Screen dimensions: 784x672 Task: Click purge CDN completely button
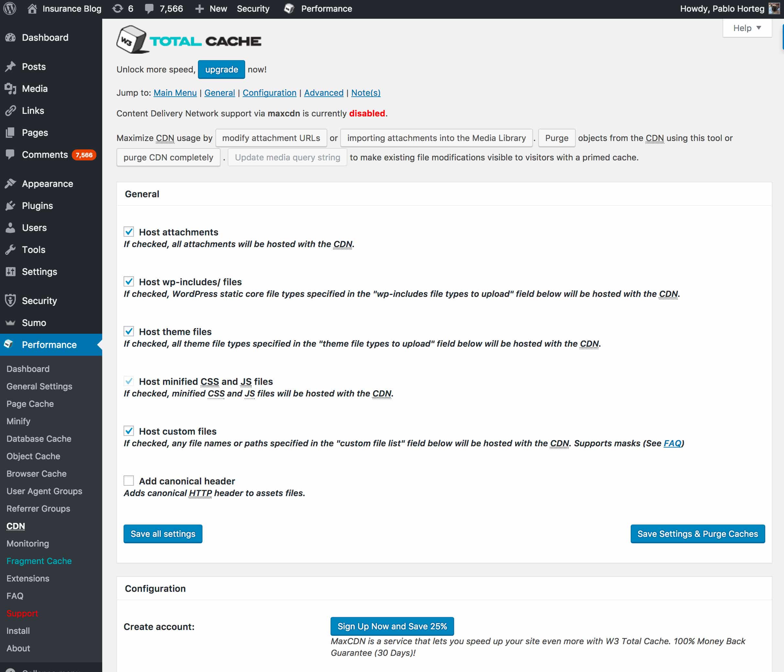pyautogui.click(x=168, y=157)
